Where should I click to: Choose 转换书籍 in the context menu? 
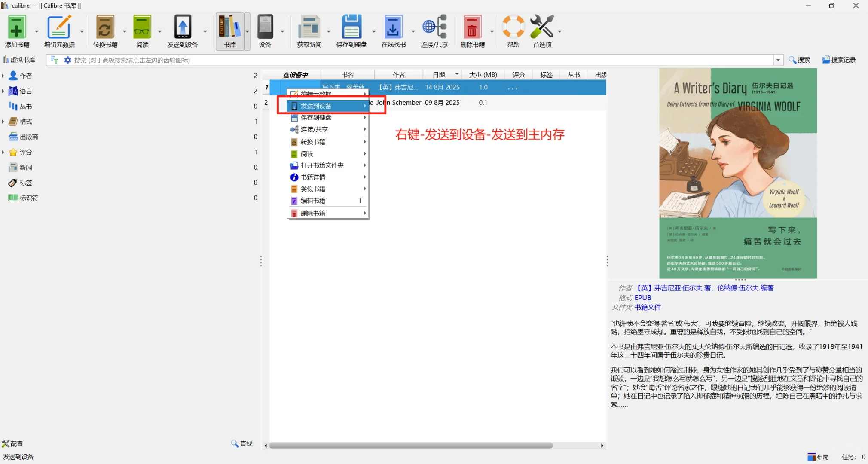[x=328, y=142]
